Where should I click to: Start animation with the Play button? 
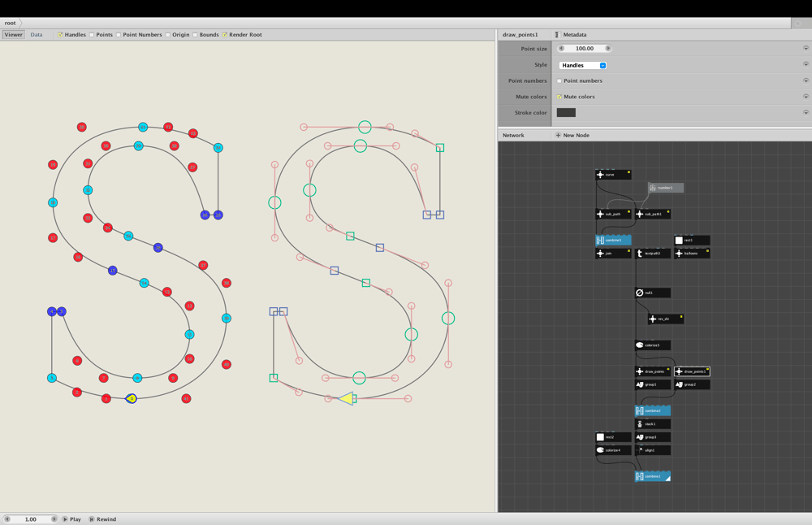tap(71, 518)
